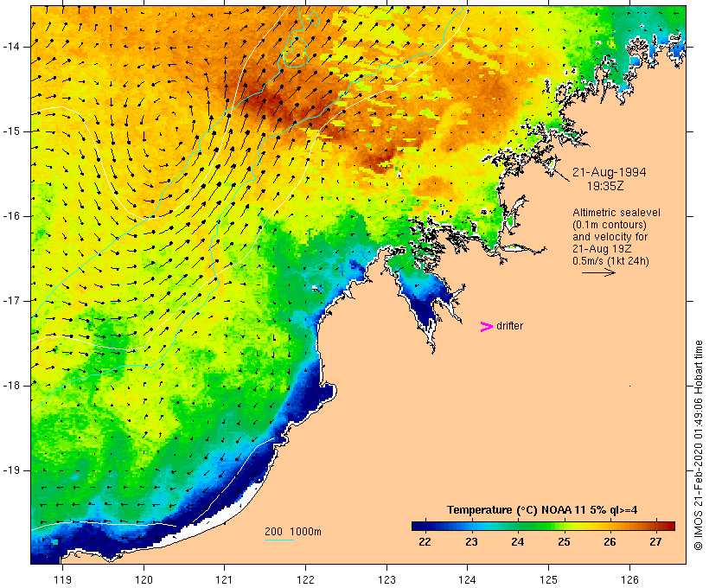This screenshot has width=709, height=588.
Task: Click the colorbar tick label '25'
Action: 564,541
